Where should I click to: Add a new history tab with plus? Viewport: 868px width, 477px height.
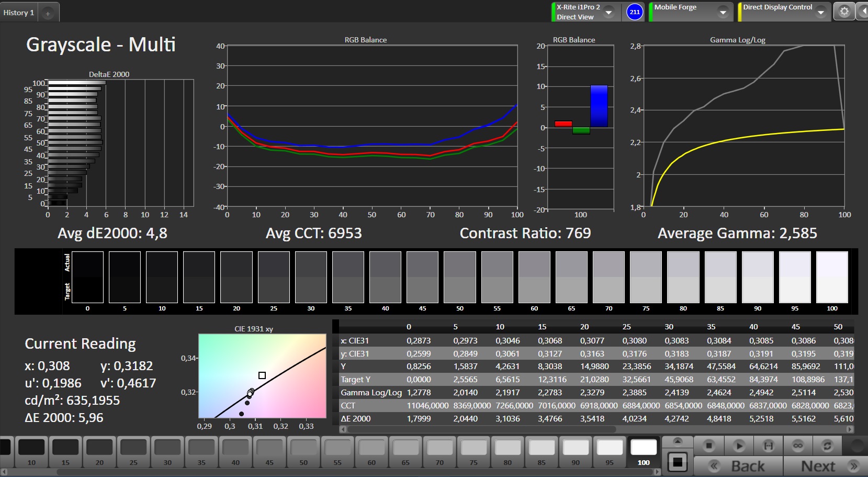[x=48, y=13]
